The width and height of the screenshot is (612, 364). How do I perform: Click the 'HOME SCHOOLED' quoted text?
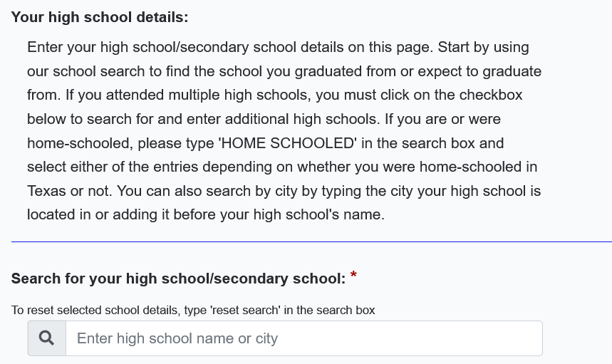pyautogui.click(x=289, y=142)
